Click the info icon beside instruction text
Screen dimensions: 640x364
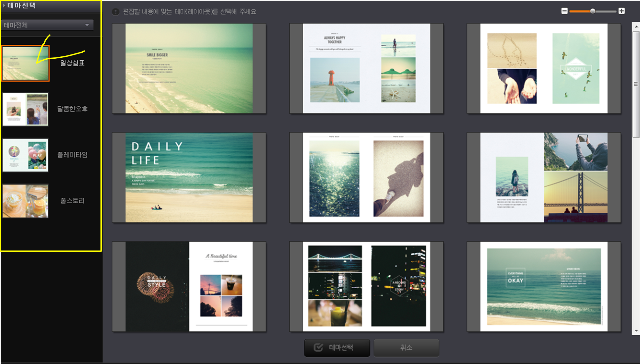click(115, 12)
